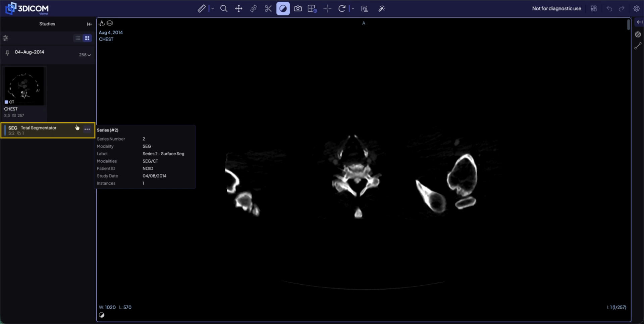Open the line measurement tool on right sidebar
The height and width of the screenshot is (324, 644).
[x=638, y=46]
